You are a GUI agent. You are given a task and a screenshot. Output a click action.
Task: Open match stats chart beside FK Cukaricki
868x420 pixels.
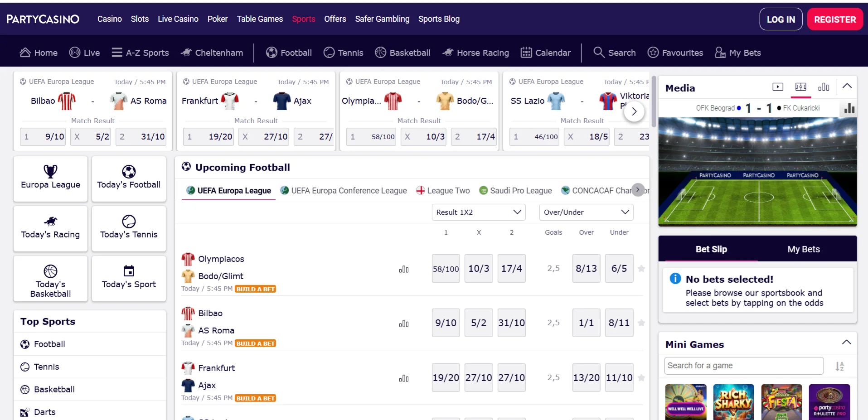[849, 108]
